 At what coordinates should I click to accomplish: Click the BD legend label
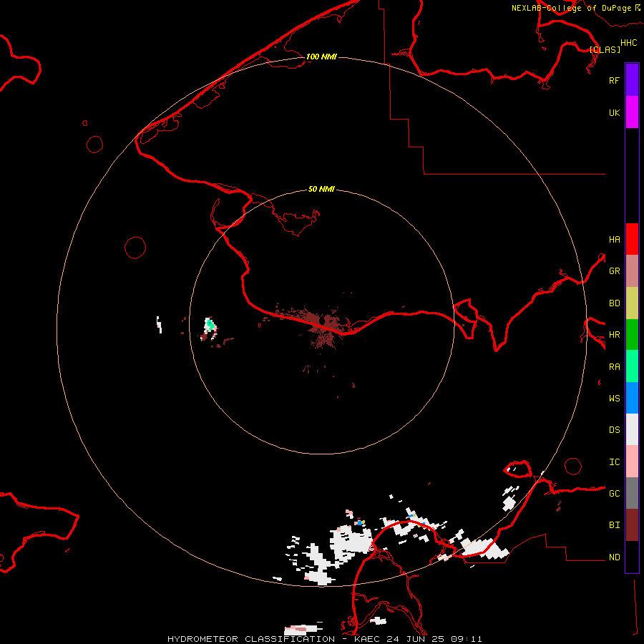point(614,303)
